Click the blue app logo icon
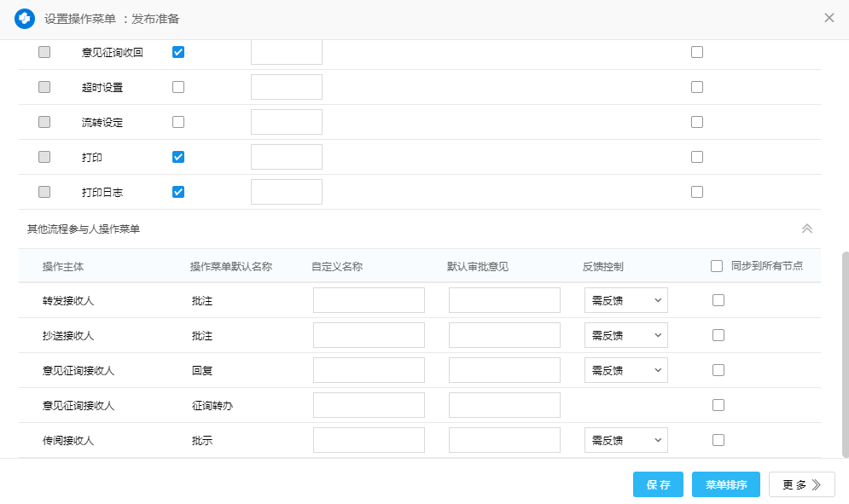Viewport: 849px width, 504px height. tap(25, 18)
